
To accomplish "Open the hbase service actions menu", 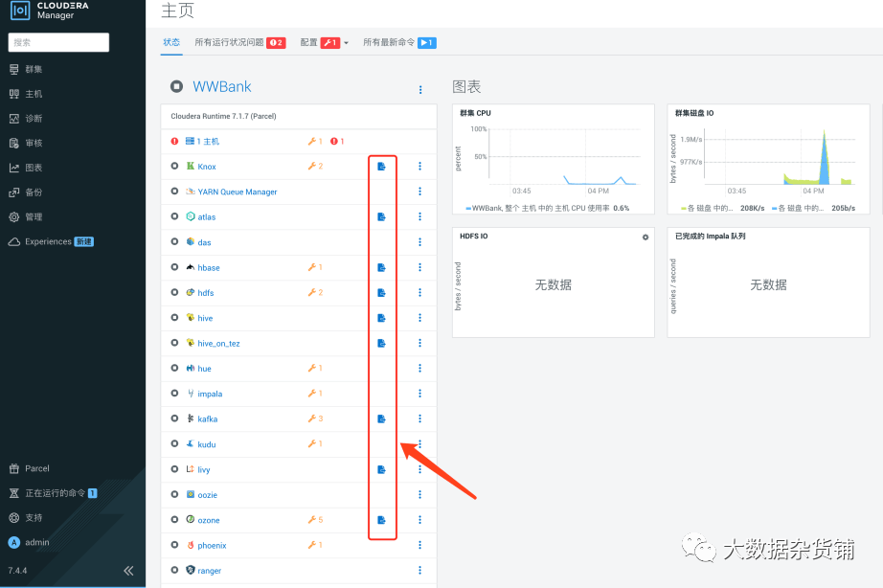I will click(419, 267).
